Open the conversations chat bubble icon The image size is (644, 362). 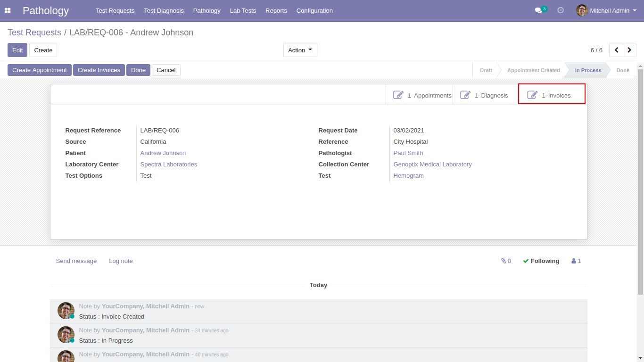click(x=538, y=10)
